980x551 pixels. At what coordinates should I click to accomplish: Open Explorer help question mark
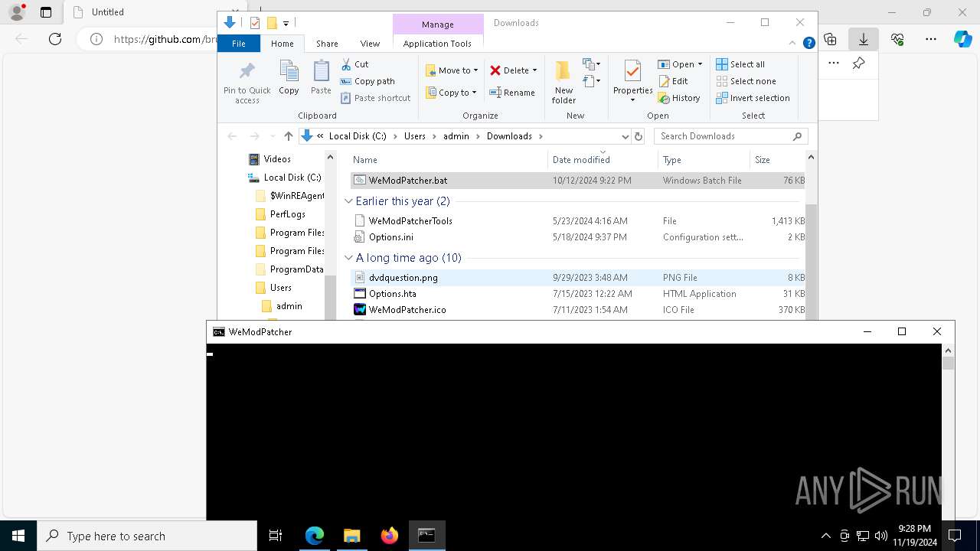tap(808, 44)
